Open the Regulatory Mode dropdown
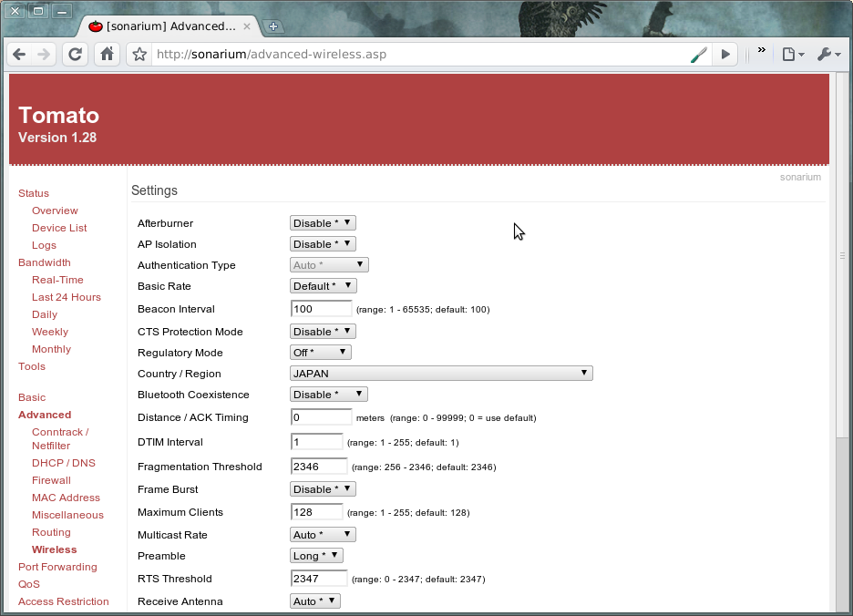Screen dimensions: 853x616 [321, 353]
